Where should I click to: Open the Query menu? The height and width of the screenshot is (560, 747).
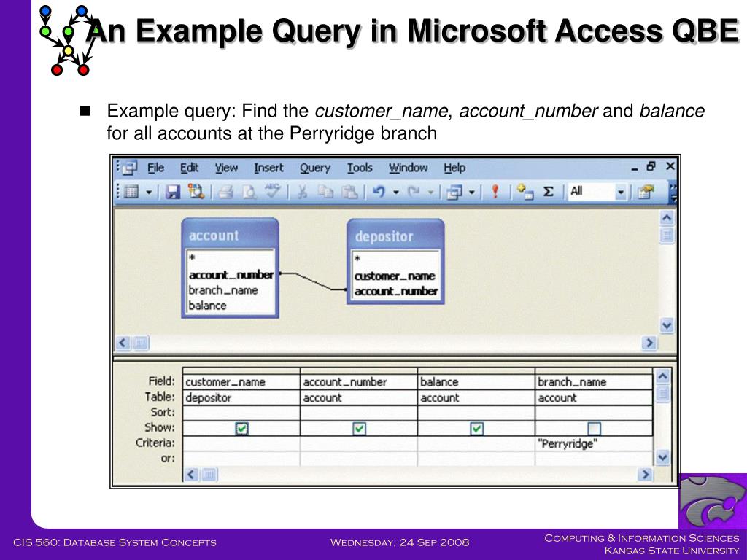click(315, 168)
